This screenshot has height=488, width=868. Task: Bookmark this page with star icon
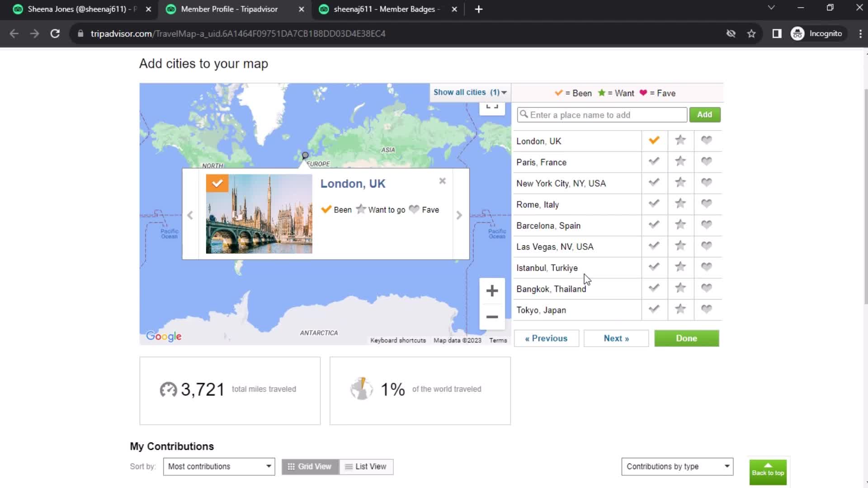(x=751, y=33)
